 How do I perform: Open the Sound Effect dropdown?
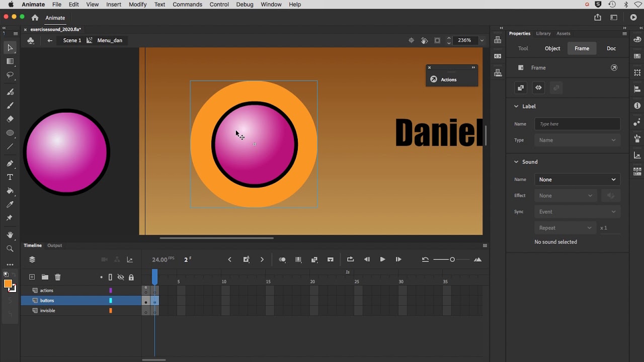tap(566, 196)
